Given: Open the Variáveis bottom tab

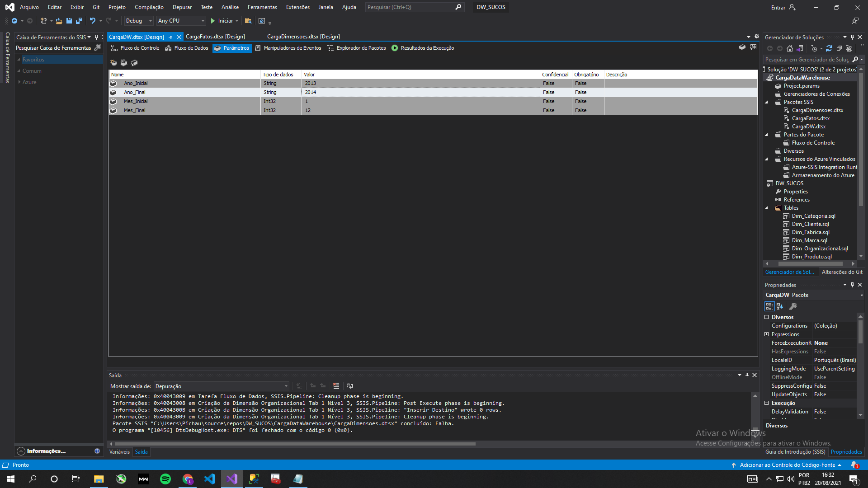Looking at the screenshot, I should 119,452.
